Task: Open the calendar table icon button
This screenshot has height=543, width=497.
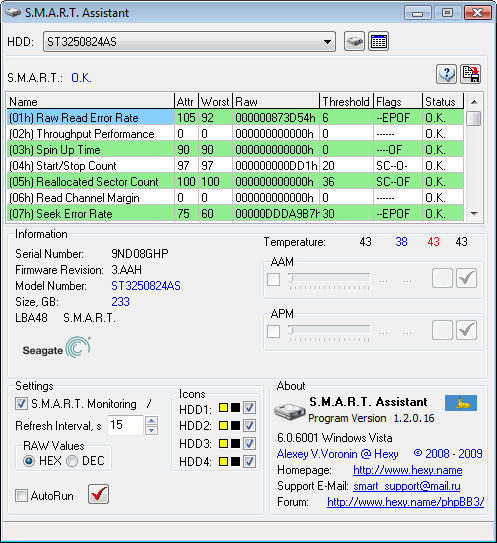Action: coord(379,42)
